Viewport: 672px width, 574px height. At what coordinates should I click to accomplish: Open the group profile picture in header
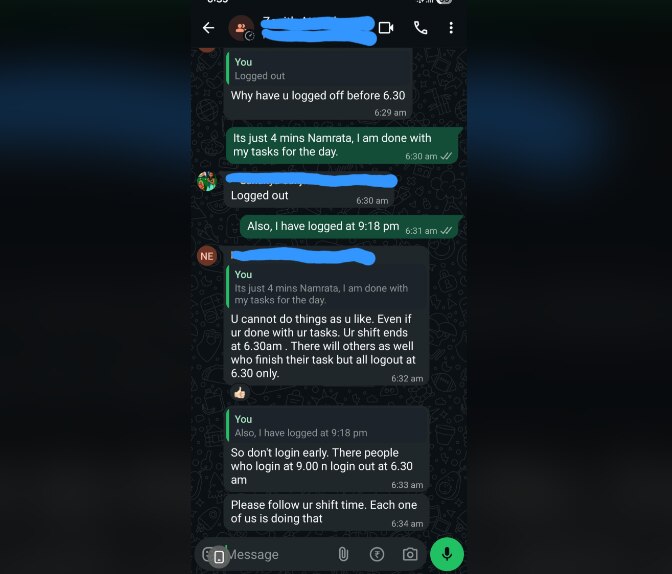[x=241, y=28]
